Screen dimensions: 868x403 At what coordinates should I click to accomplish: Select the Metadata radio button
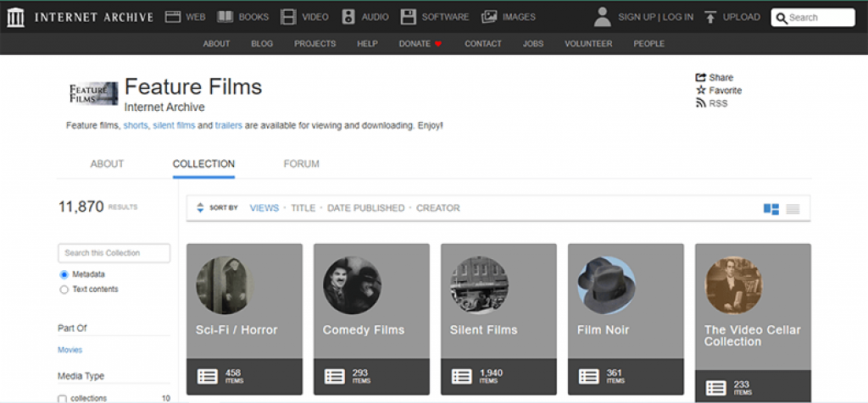(64, 275)
